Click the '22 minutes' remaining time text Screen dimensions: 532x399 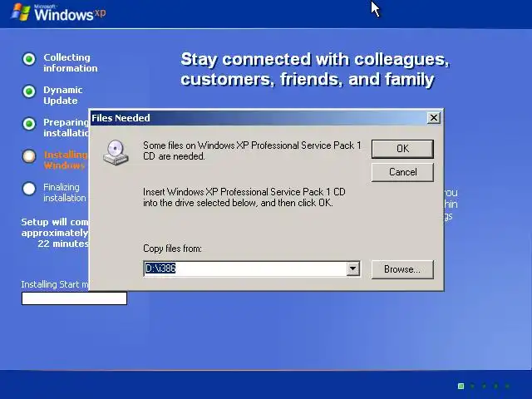click(63, 244)
